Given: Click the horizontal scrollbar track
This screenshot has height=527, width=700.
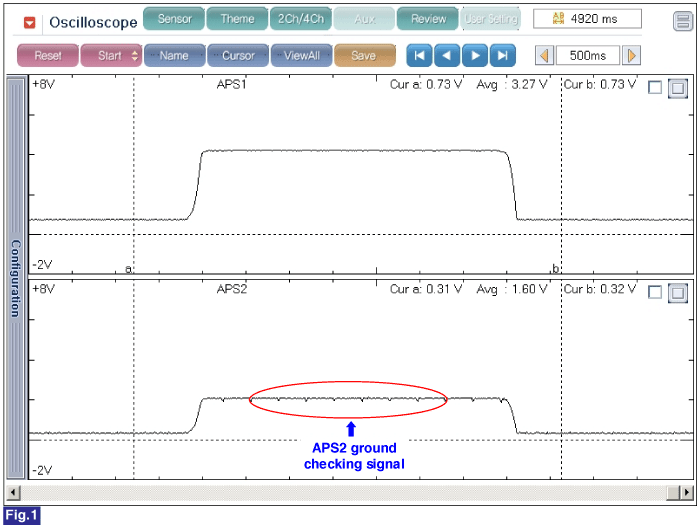Looking at the screenshot, I should [343, 493].
